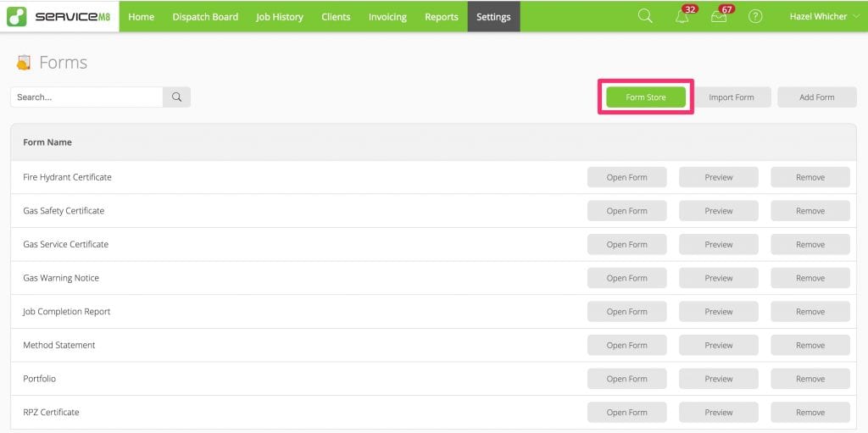Select the Method Statement name
Viewport: 868px width, 433px height.
[x=59, y=345]
